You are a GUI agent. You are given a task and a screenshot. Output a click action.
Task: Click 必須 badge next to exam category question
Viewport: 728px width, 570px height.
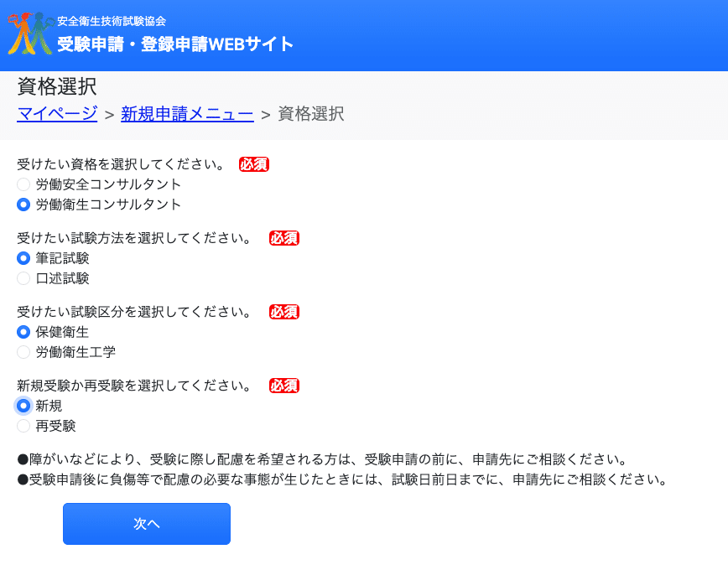284,312
